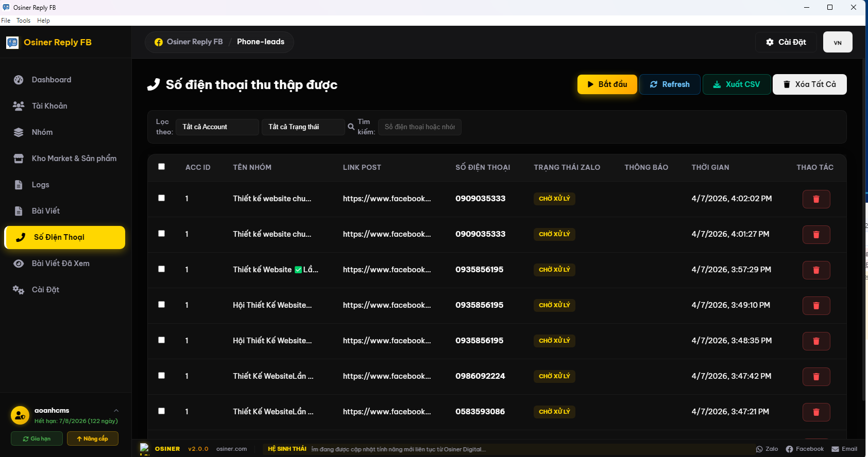Open Zalo contact in footer

(767, 449)
